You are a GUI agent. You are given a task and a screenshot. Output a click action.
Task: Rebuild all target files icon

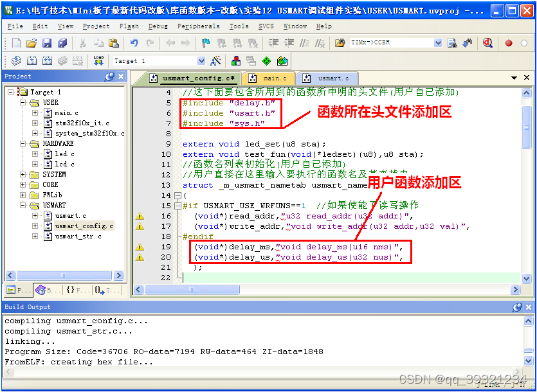pos(47,61)
